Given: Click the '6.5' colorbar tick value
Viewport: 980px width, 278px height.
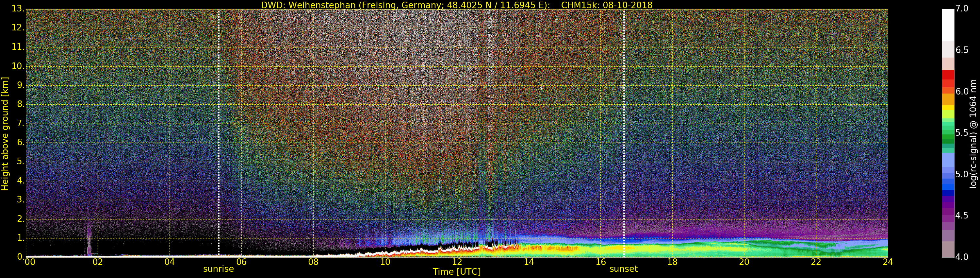Looking at the screenshot, I should [962, 50].
